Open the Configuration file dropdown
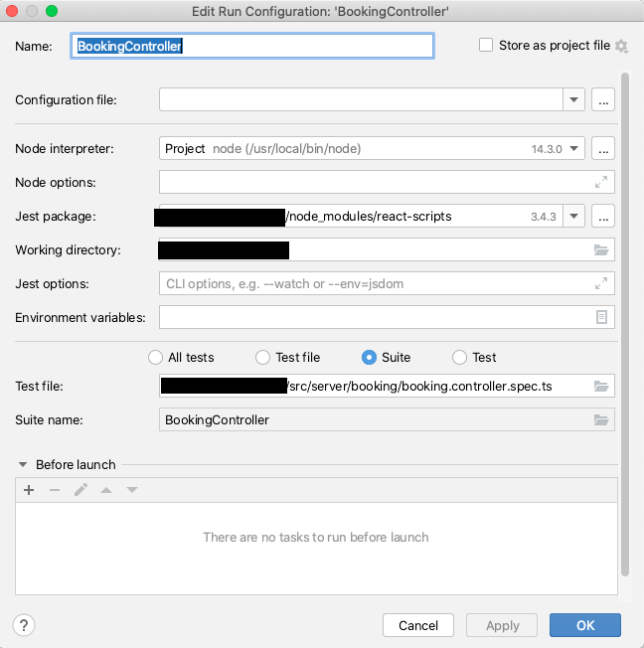Viewport: 644px width, 648px height. click(x=574, y=99)
